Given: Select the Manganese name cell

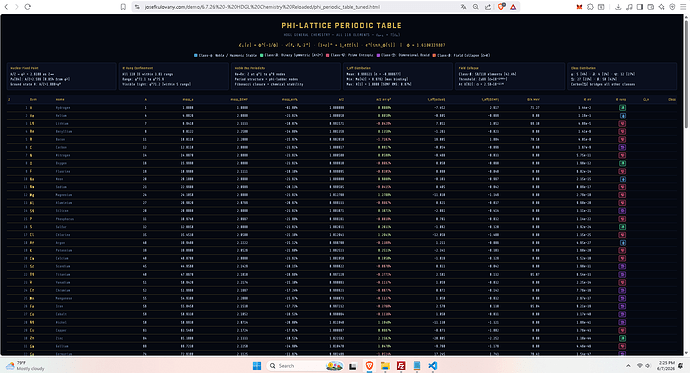Looking at the screenshot, I should coord(64,298).
